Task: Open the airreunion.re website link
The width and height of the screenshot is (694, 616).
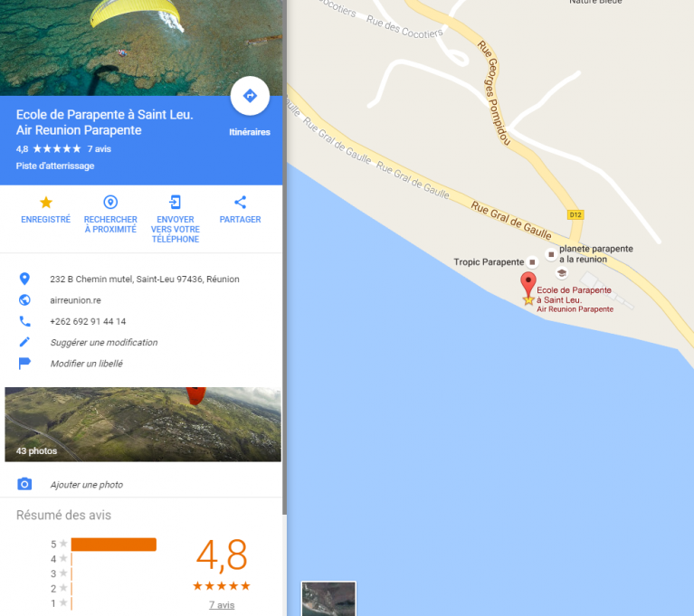Action: pos(75,300)
